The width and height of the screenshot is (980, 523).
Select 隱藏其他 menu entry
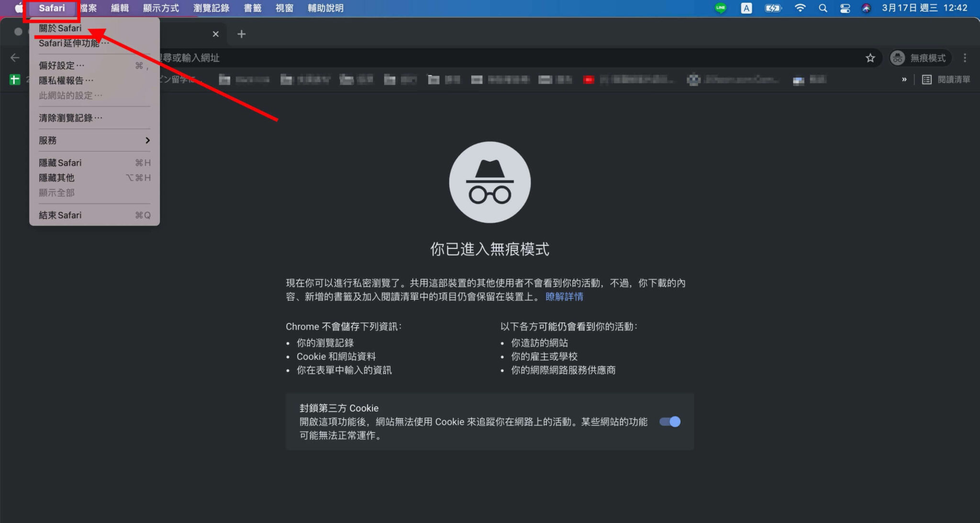coord(94,177)
